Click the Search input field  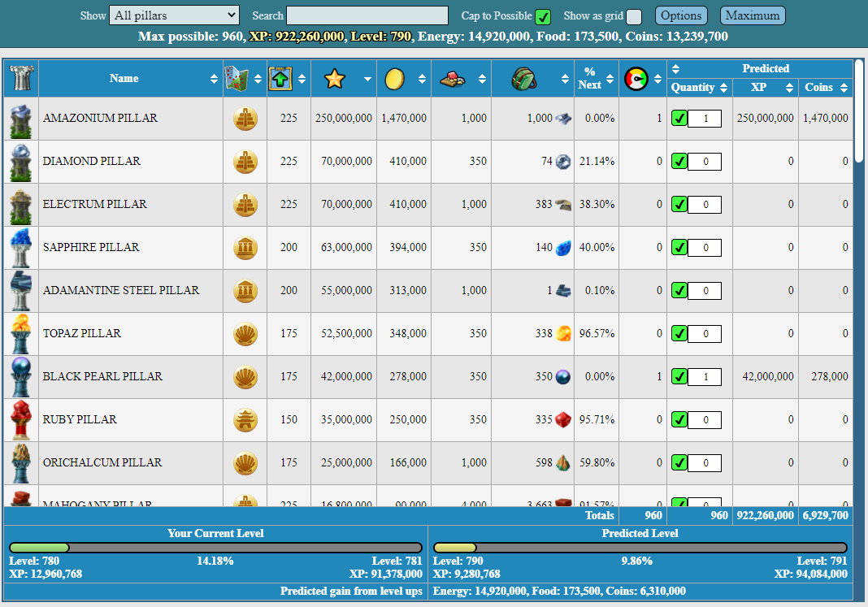[x=367, y=15]
